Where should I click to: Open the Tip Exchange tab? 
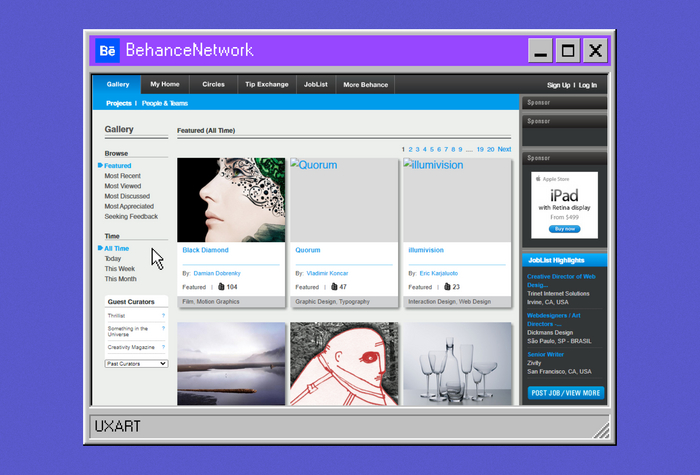tap(267, 84)
